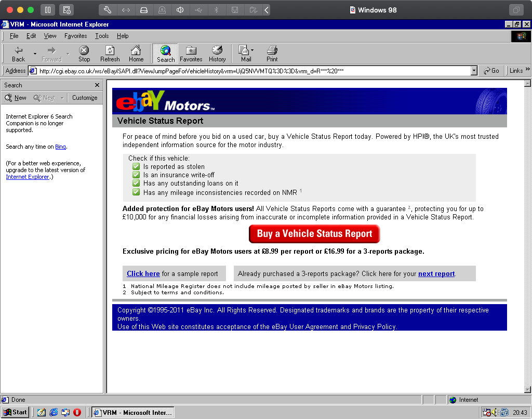The width and height of the screenshot is (532, 419).
Task: Click the double-arrow resize icon in VM toolbar
Action: (126, 10)
